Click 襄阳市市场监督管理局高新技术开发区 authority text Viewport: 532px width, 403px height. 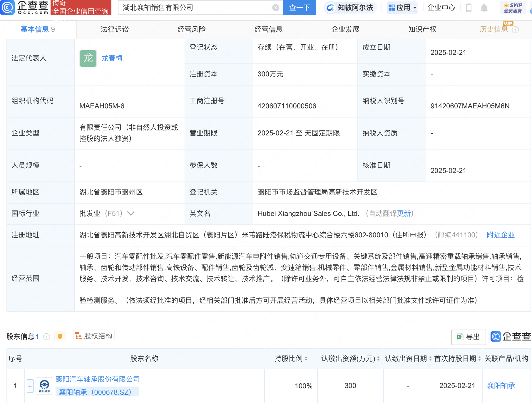pyautogui.click(x=317, y=192)
